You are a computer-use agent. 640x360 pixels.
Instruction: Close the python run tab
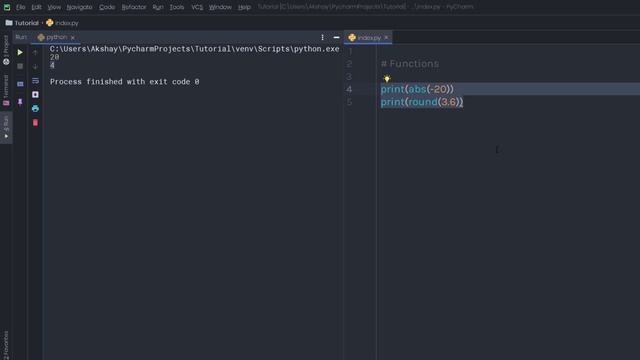[73, 38]
